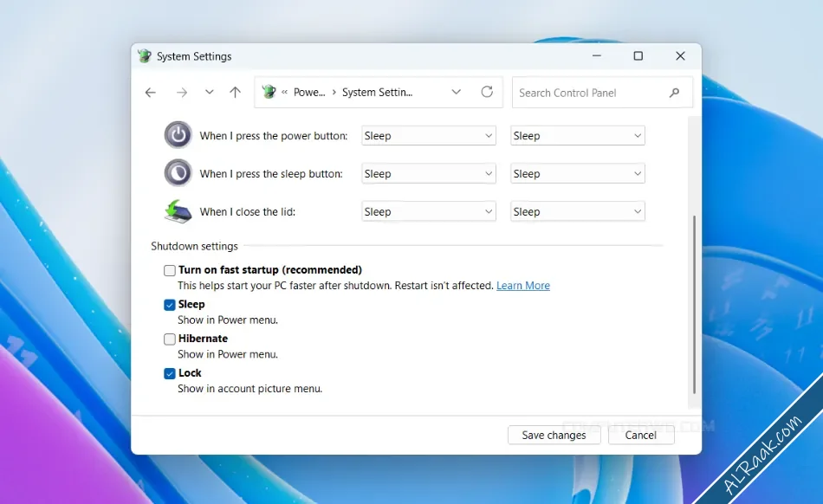Enable Turn on fast startup checkbox
823x504 pixels.
(170, 270)
